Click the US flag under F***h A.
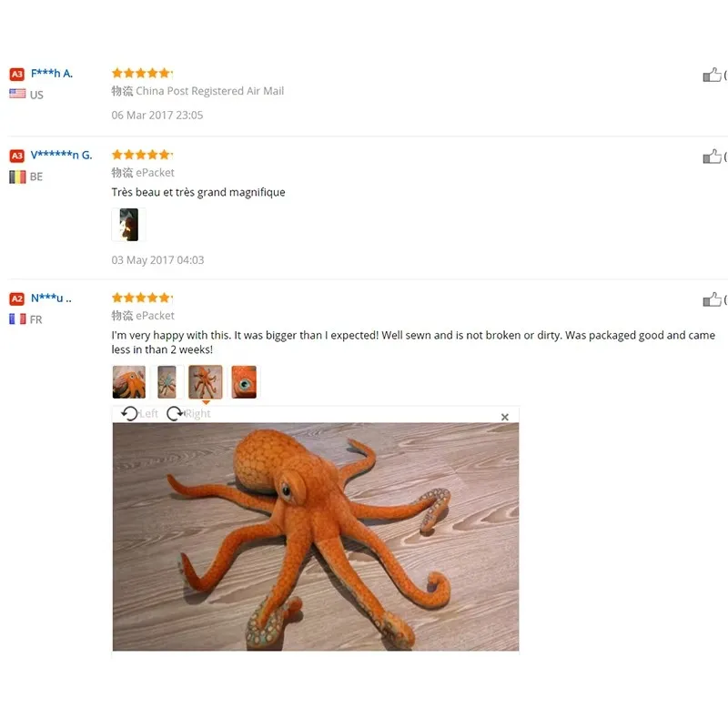Viewport: 728px width, 728px height. point(17,94)
